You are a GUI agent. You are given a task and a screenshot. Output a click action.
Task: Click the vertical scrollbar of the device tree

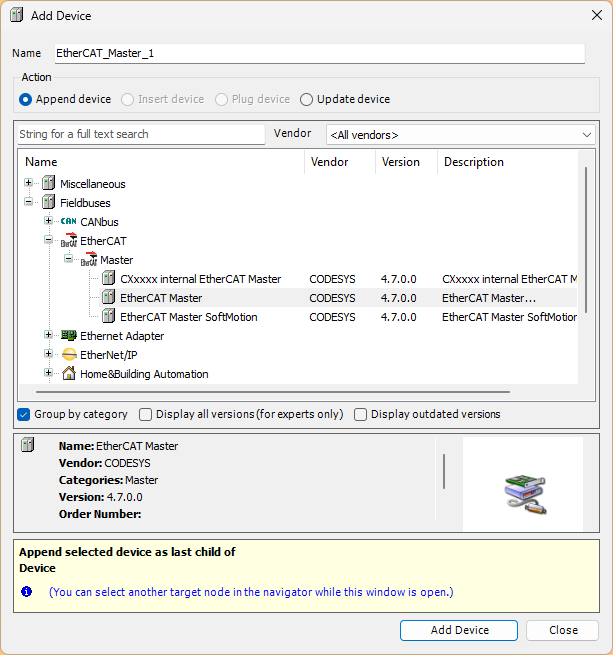pyautogui.click(x=586, y=239)
